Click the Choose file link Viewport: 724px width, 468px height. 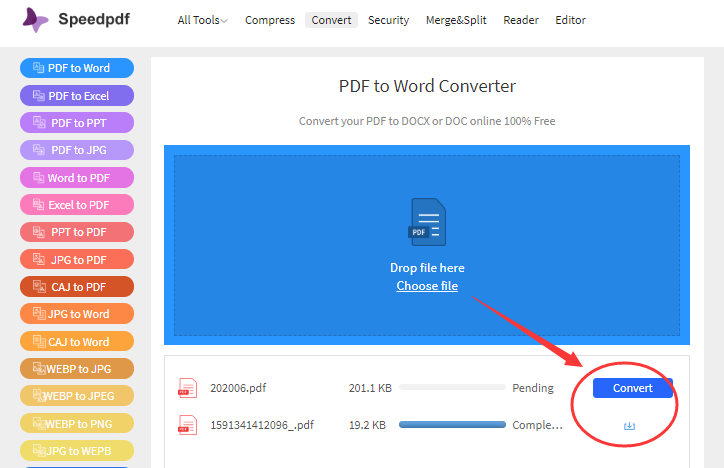point(427,286)
